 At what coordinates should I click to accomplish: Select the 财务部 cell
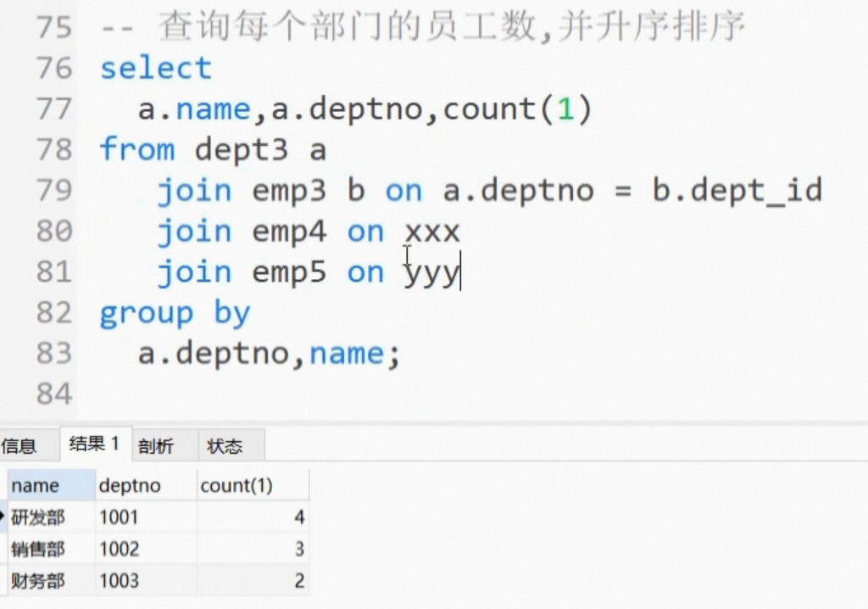(52, 581)
